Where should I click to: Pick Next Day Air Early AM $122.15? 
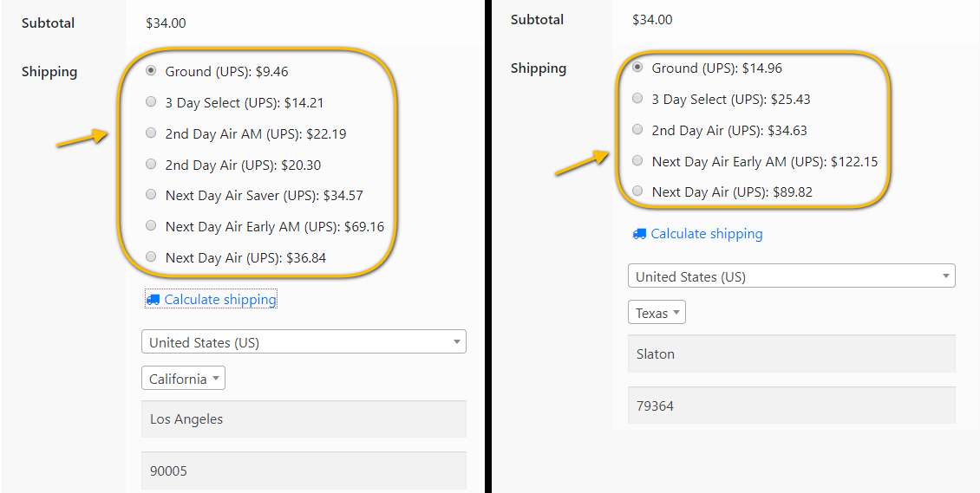tap(638, 161)
